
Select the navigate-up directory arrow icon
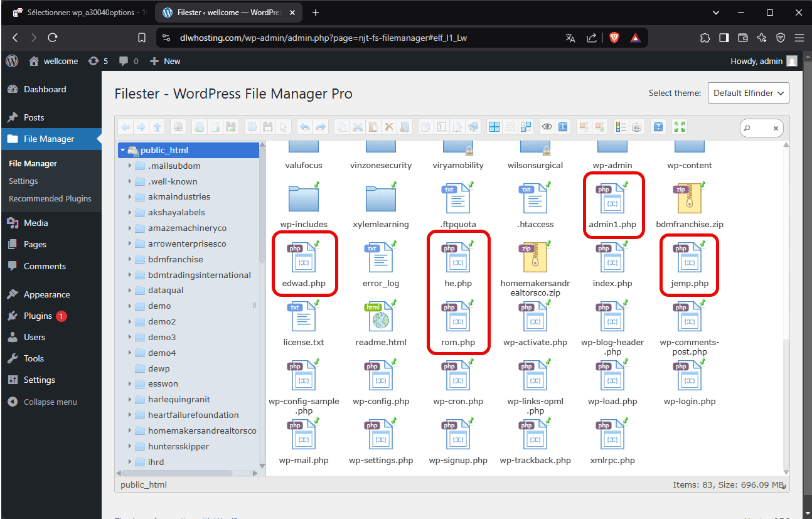[x=157, y=127]
